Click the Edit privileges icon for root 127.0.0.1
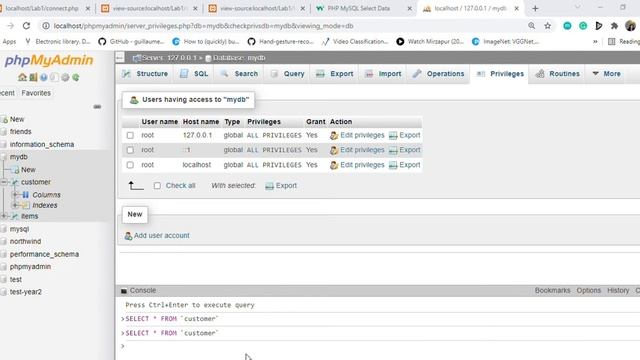Image resolution: width=640 pixels, height=360 pixels. [x=334, y=136]
